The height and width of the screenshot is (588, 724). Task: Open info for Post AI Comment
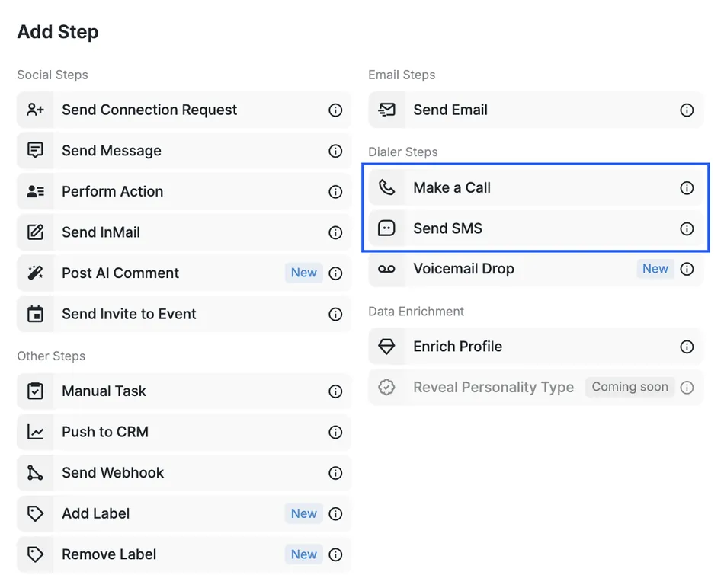[x=335, y=273]
